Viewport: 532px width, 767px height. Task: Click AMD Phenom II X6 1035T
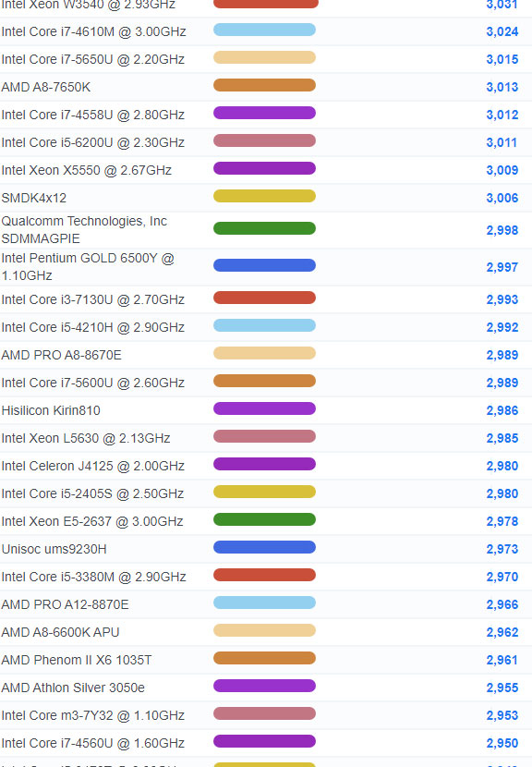(77, 660)
